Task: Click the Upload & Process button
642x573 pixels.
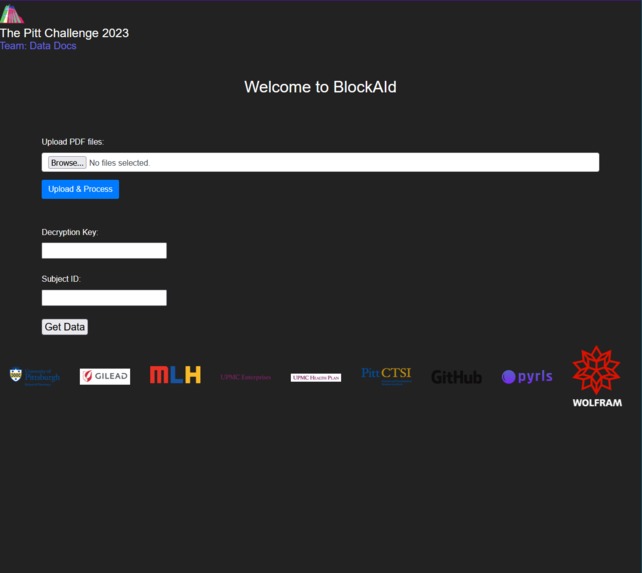Action: (80, 189)
